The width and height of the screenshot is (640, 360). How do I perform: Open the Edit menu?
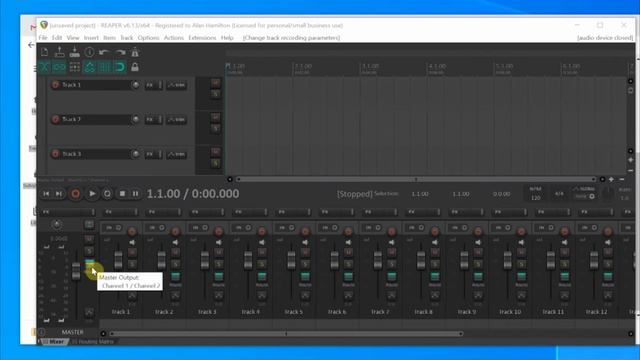coord(57,38)
